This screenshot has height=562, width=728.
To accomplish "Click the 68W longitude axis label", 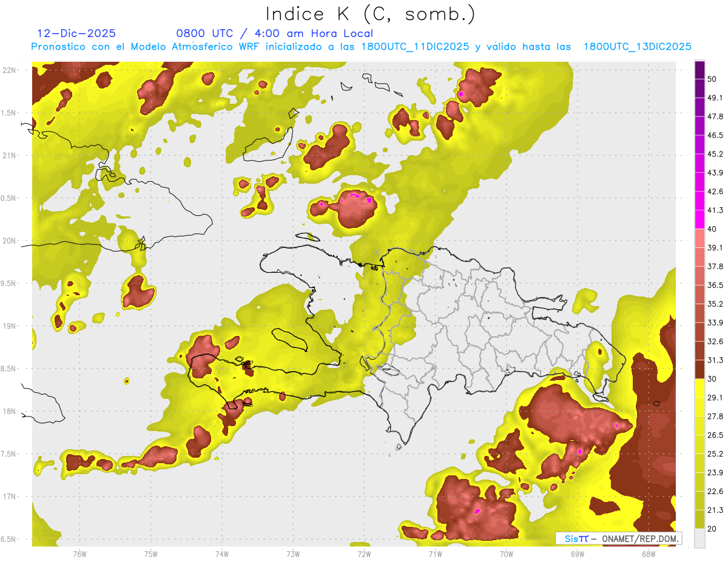I will pos(649,553).
